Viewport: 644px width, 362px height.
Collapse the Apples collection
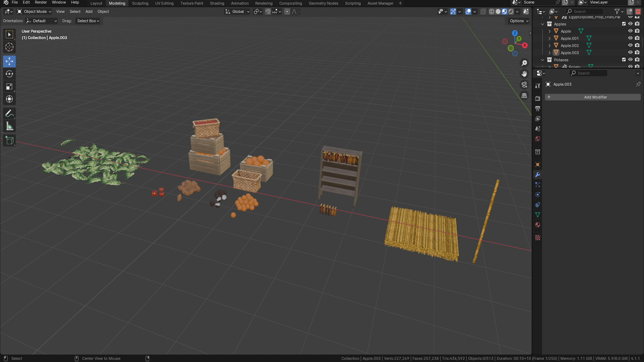tap(543, 24)
